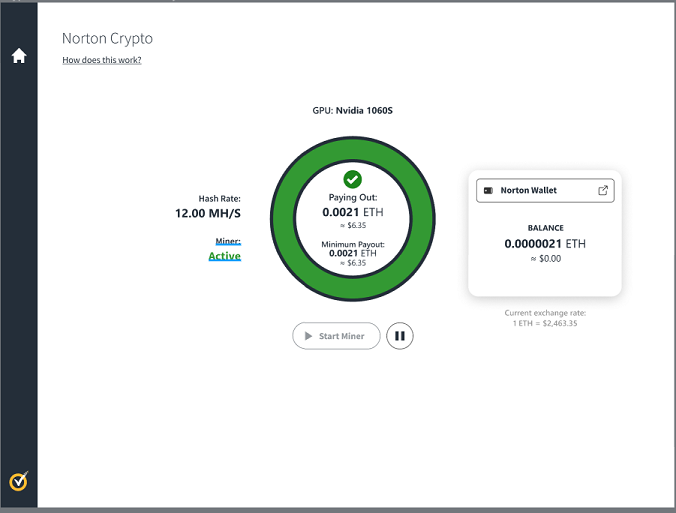This screenshot has height=513, width=676.
Task: Click the Norton checkmark logo in sidebar
Action: pos(19,481)
